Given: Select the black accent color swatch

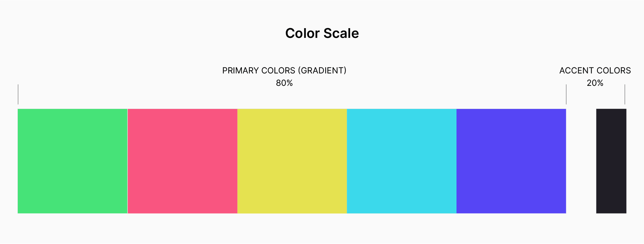Looking at the screenshot, I should pyautogui.click(x=611, y=161).
